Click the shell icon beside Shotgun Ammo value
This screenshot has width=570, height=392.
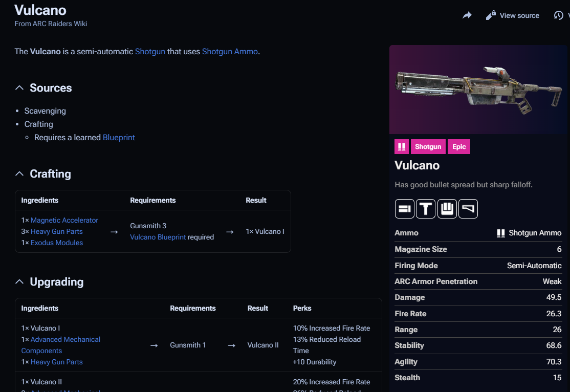point(501,233)
